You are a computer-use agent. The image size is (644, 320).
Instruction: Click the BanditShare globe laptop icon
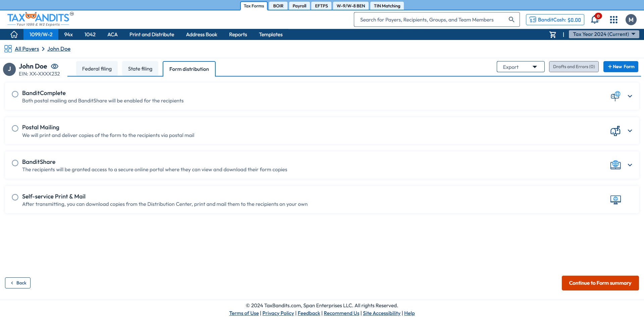point(615,165)
